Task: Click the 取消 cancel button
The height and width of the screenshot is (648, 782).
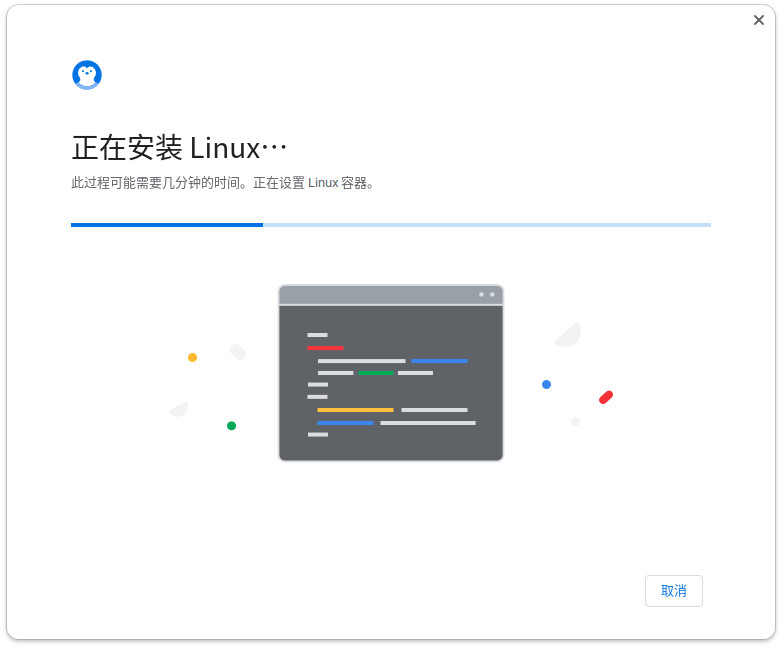Action: pos(673,591)
